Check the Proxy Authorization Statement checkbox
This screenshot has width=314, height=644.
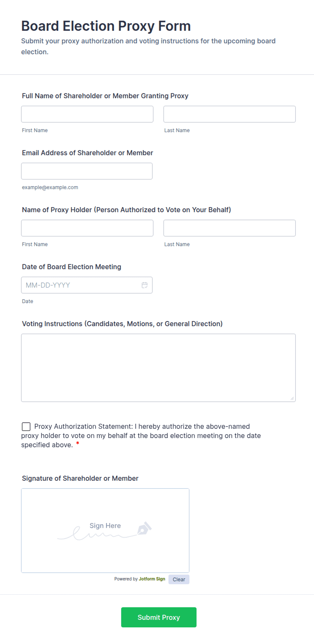click(26, 426)
